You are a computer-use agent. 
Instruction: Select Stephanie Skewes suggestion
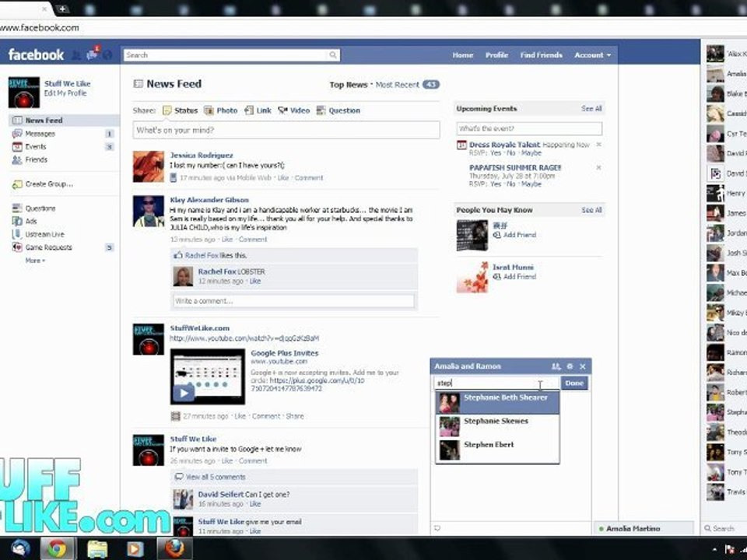pyautogui.click(x=497, y=426)
